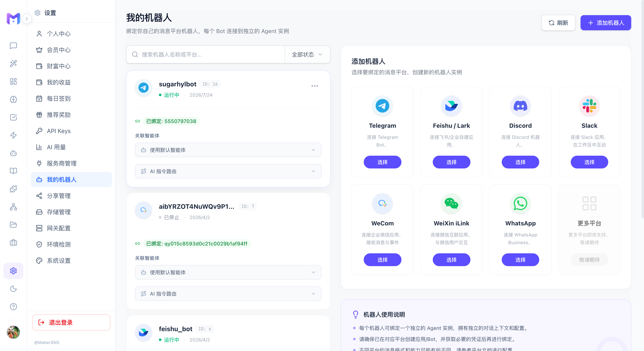Open 我的收益 menu item
Image resolution: width=644 pixels, height=351 pixels.
(x=71, y=82)
